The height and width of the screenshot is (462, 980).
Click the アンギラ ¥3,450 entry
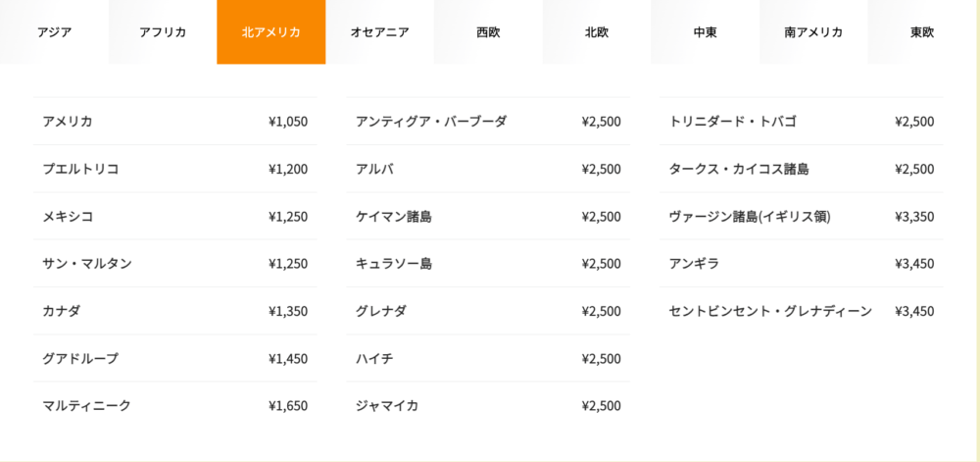tap(802, 264)
